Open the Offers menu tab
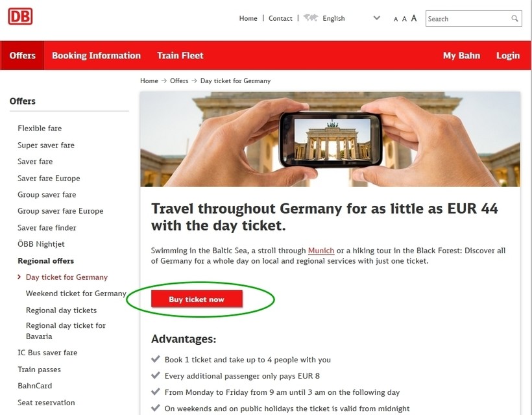The image size is (532, 415). coord(23,55)
